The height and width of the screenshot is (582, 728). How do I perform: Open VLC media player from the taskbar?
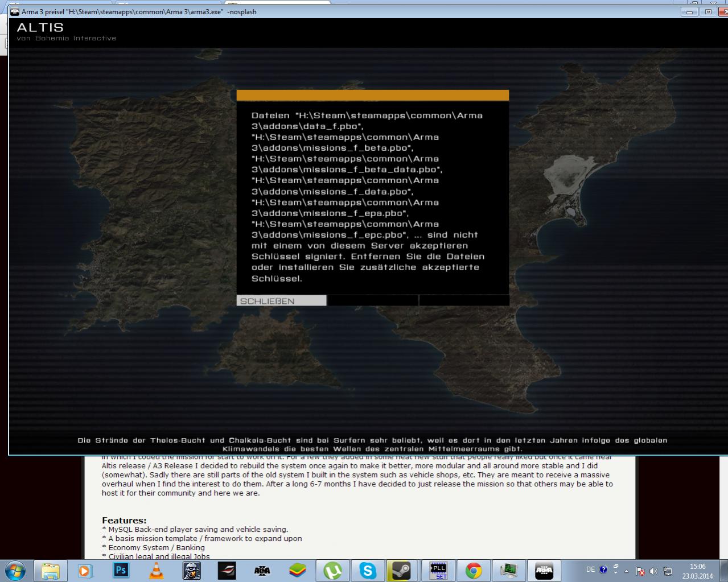pos(156,570)
